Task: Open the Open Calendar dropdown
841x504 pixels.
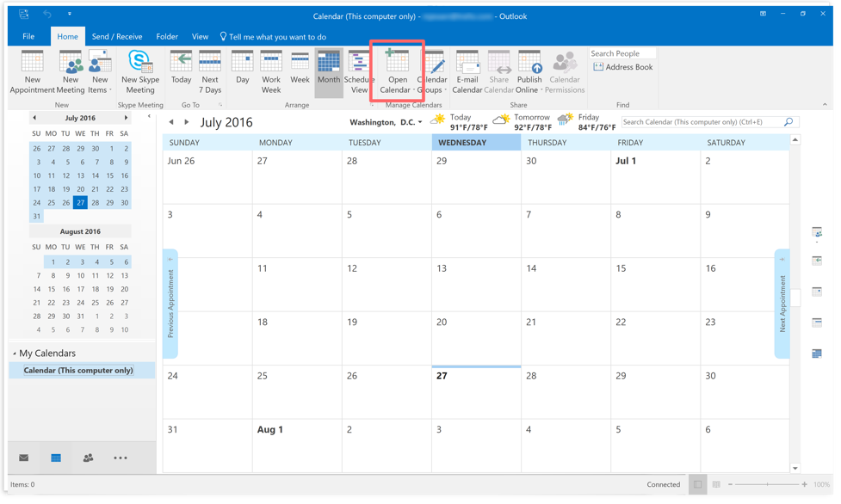Action: tap(398, 72)
